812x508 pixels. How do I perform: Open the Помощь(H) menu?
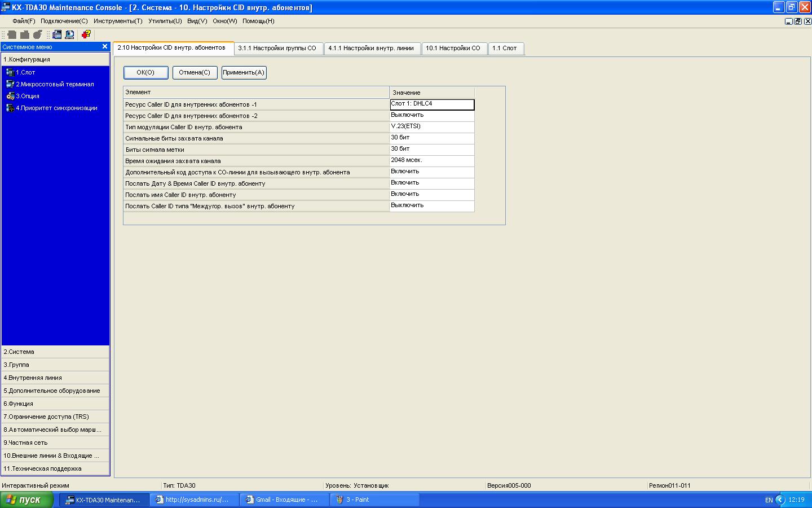pyautogui.click(x=258, y=21)
